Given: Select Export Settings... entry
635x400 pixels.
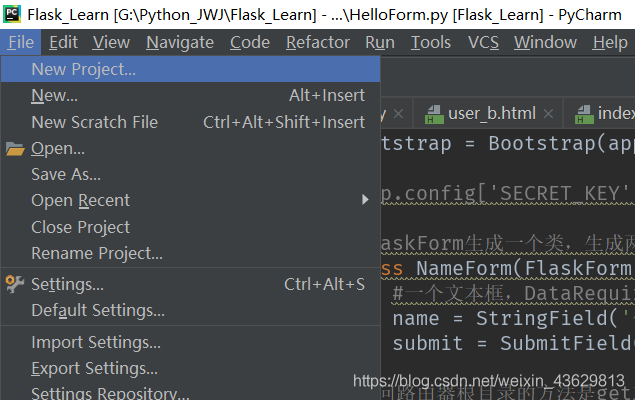Looking at the screenshot, I should tap(190, 368).
